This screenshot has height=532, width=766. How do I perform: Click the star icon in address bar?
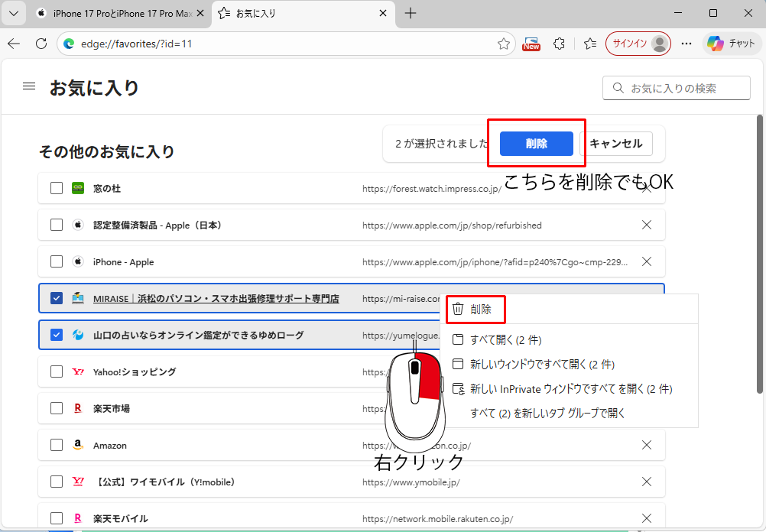point(504,44)
